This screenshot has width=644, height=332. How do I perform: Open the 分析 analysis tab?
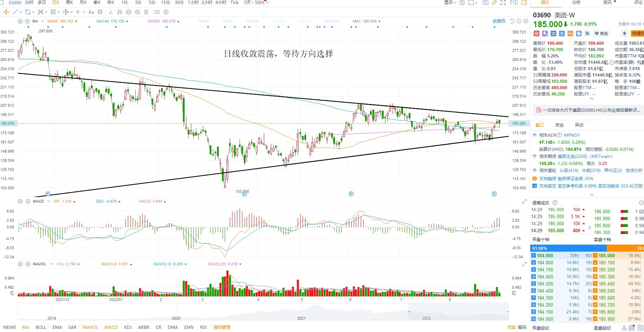click(x=576, y=2)
